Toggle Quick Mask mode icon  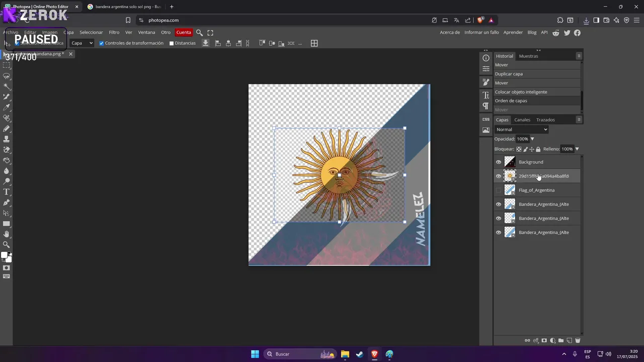point(7,268)
